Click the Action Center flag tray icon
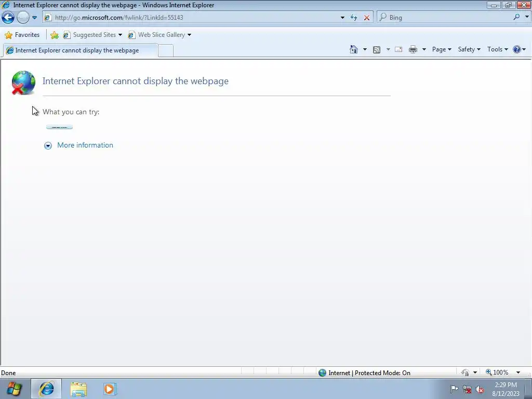This screenshot has width=532, height=399. (454, 389)
